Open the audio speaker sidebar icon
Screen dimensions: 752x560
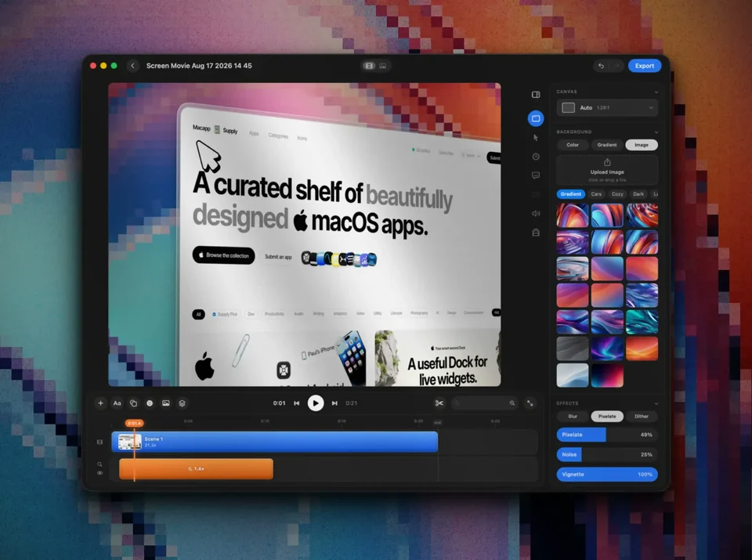click(536, 213)
